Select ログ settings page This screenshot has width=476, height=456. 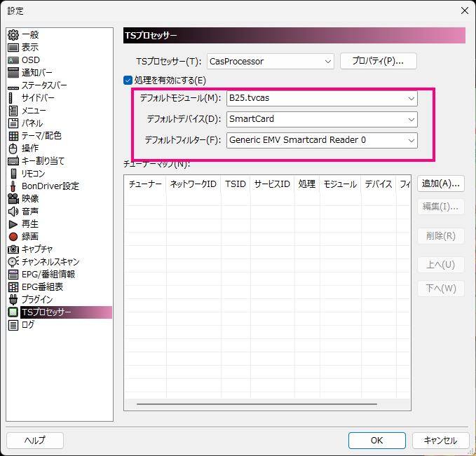28,325
